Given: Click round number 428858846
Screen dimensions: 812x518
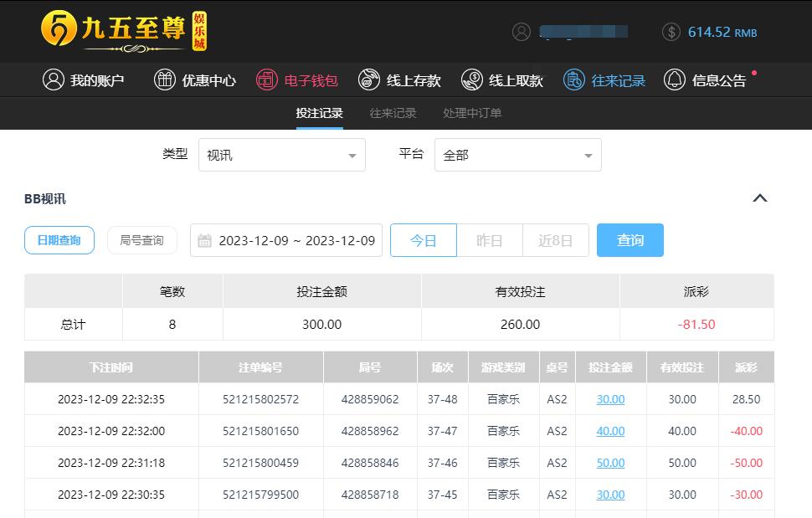Looking at the screenshot, I should 370,463.
